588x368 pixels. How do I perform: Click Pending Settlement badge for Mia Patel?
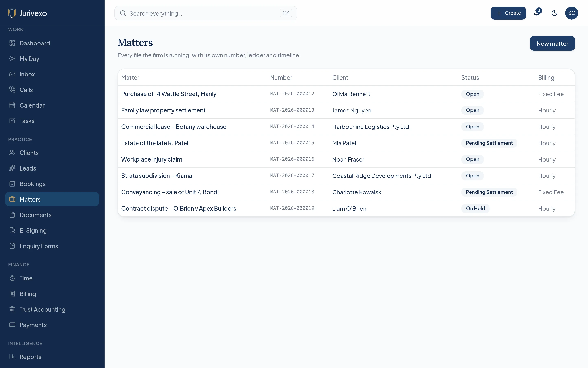click(x=489, y=143)
